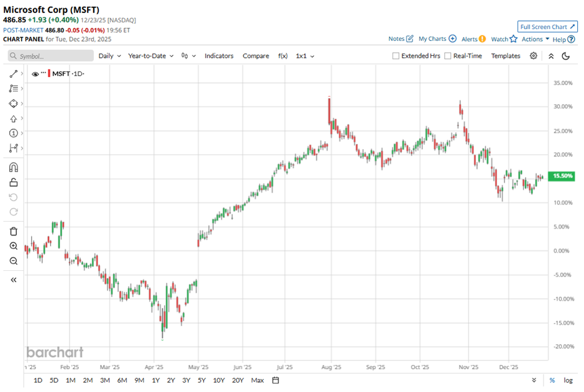Open the Full Screen Chart
This screenshot has height=392, width=584.
(x=547, y=27)
